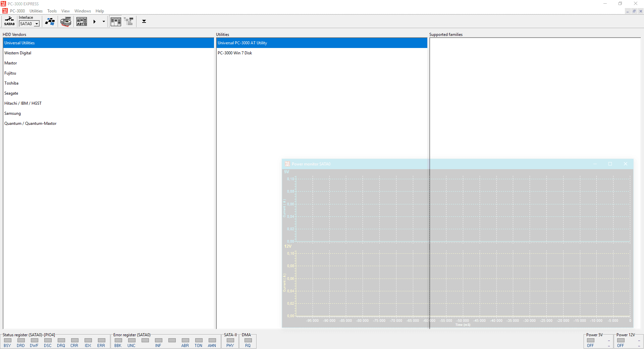Open the Utilities menu

click(36, 11)
